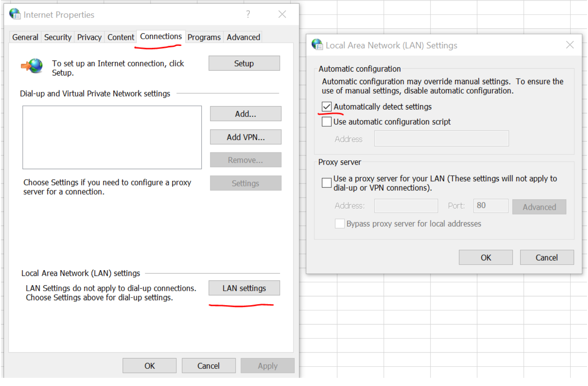This screenshot has height=386, width=588.
Task: Click the help question mark icon
Action: pos(248,14)
